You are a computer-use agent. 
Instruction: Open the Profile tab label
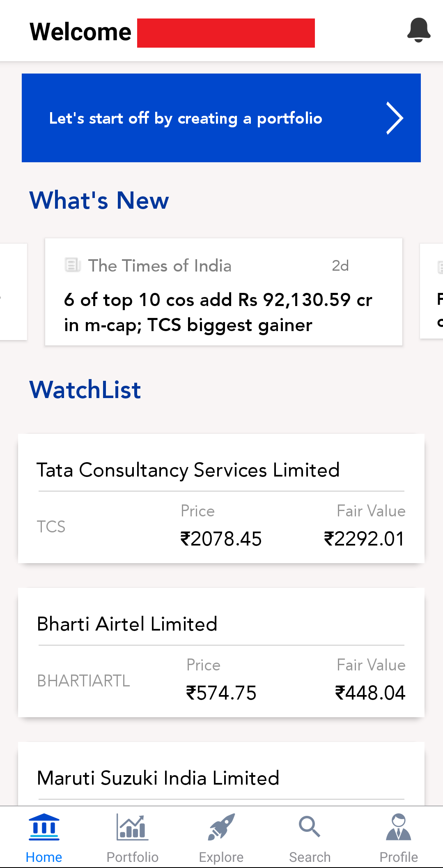(398, 857)
